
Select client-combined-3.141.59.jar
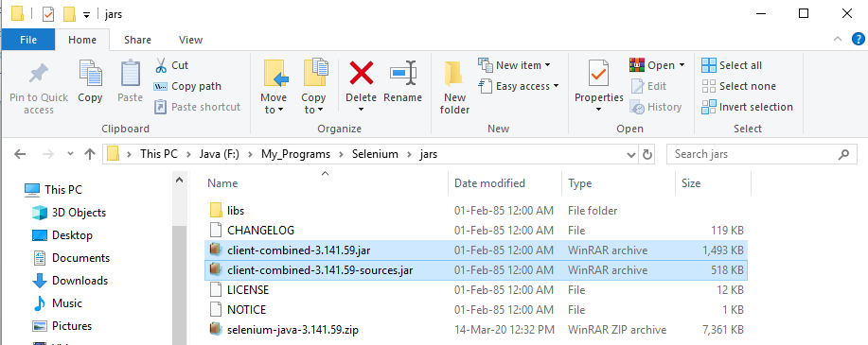click(x=476, y=250)
